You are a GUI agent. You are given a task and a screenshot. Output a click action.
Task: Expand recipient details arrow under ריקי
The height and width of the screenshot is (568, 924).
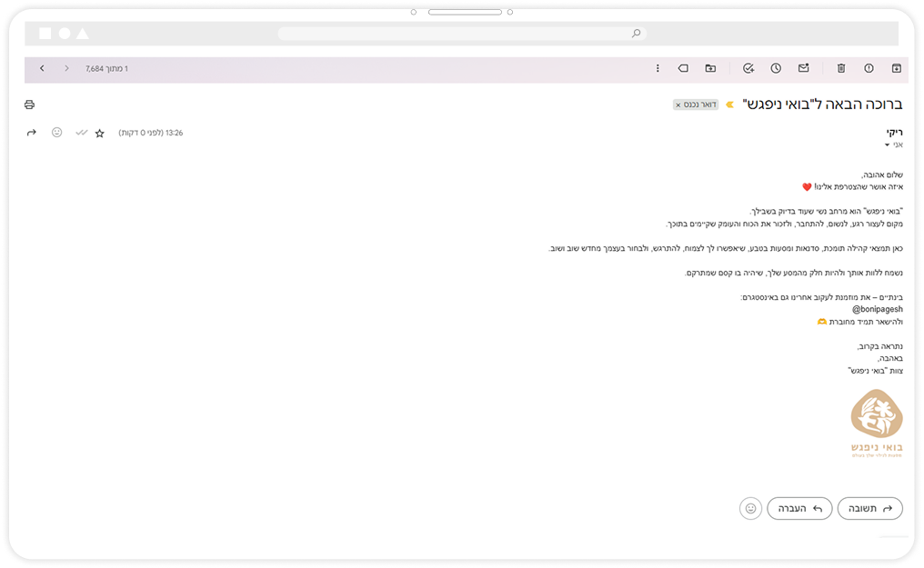pos(887,145)
